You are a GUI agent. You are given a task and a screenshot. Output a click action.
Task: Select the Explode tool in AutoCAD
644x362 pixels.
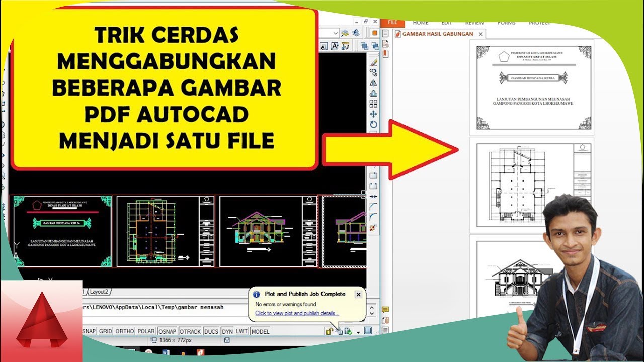coord(373,227)
